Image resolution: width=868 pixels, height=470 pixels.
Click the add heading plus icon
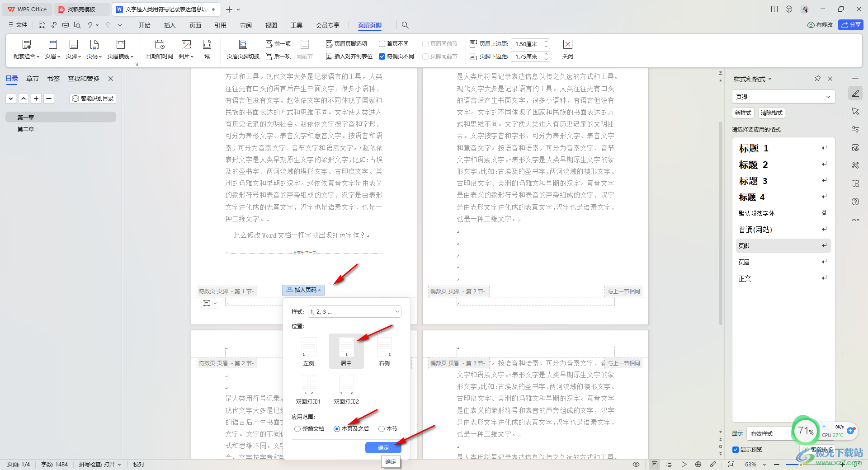36,98
